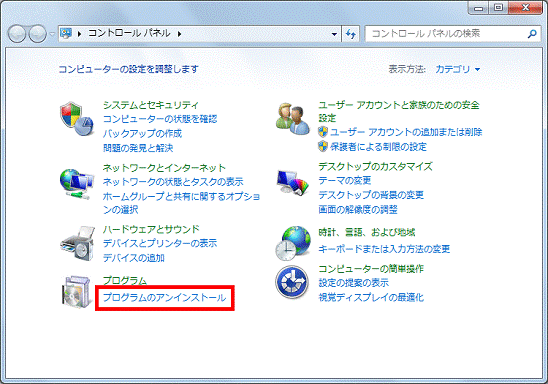Click 視覚ディスプレイの最適化 link
This screenshot has width=548, height=384.
pos(371,297)
